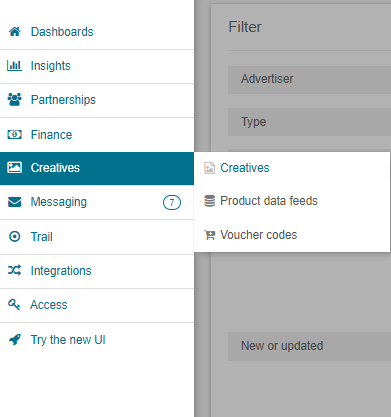Image resolution: width=391 pixels, height=417 pixels.
Task: Choose Voucher codes from submenu
Action: [x=259, y=235]
